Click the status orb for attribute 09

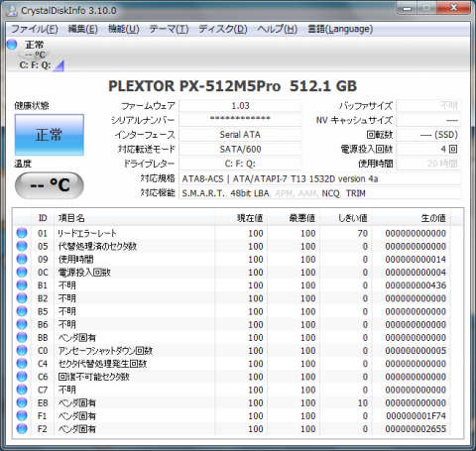point(22,259)
